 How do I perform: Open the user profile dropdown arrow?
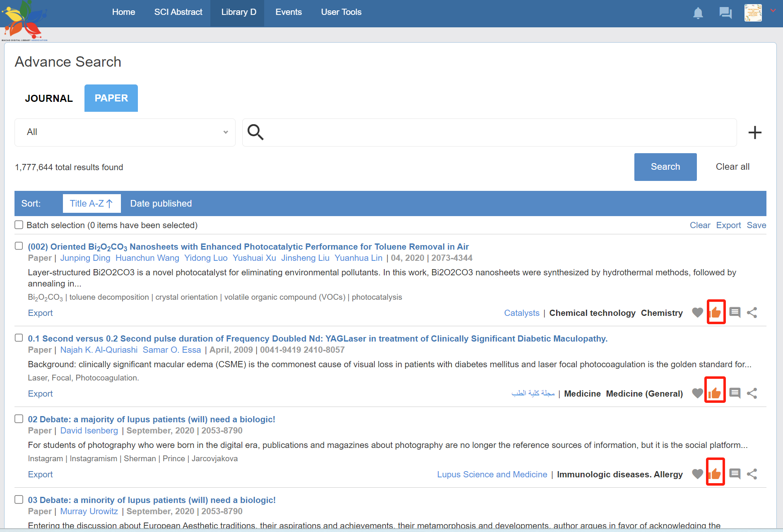click(773, 11)
